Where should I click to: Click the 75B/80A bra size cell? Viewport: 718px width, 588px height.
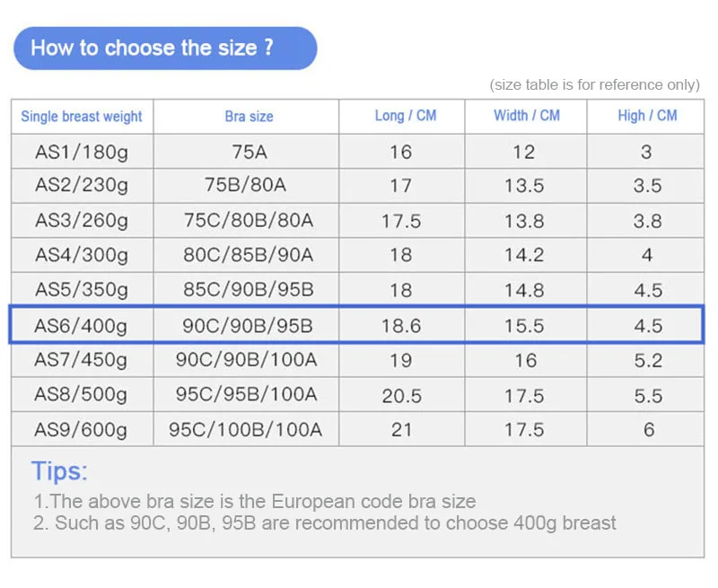[x=246, y=186]
